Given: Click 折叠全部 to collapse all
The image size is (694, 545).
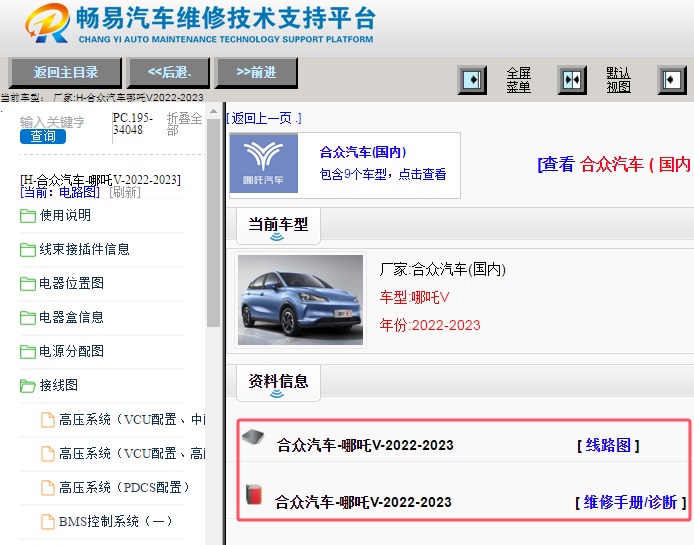Looking at the screenshot, I should 184,124.
